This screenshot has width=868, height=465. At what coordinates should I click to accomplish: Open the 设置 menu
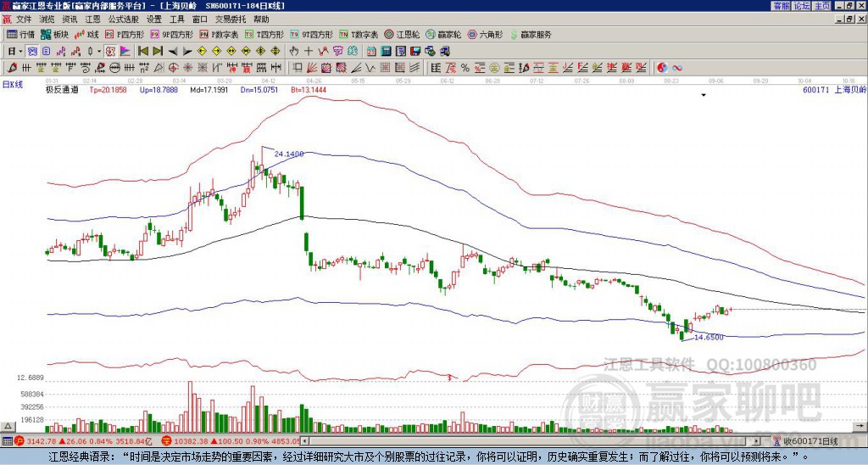pyautogui.click(x=154, y=20)
